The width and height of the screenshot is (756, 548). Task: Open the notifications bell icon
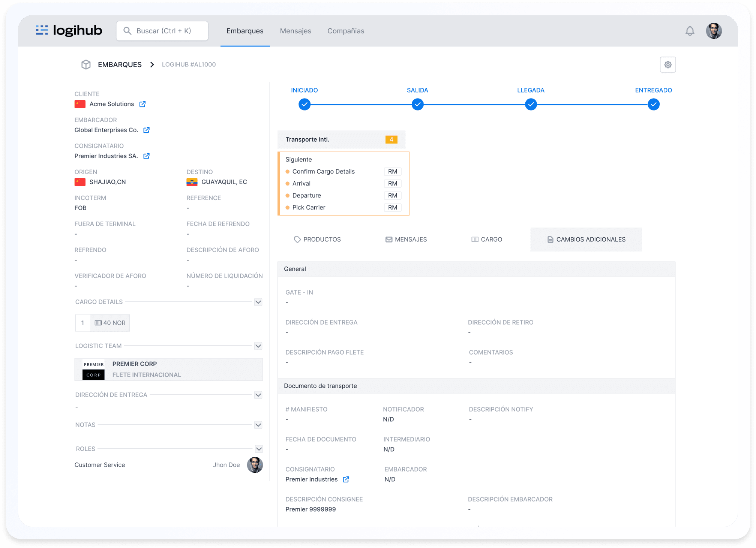[690, 31]
